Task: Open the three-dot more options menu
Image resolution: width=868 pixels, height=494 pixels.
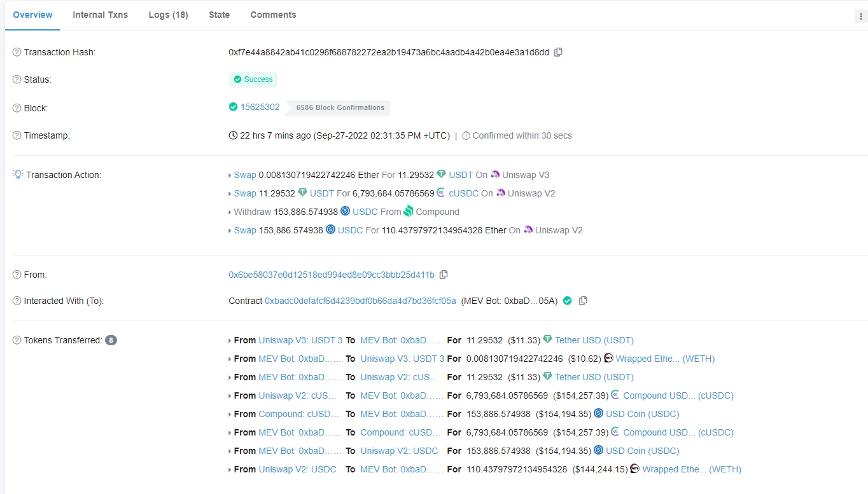Action: click(x=860, y=17)
